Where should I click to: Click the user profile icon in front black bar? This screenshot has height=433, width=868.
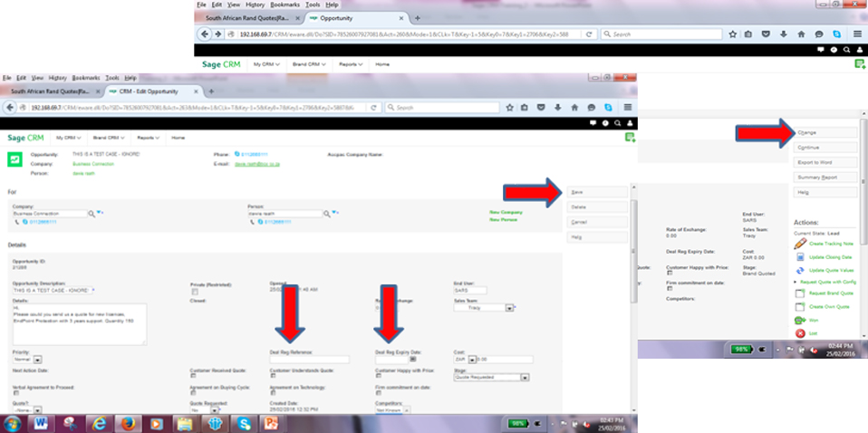click(630, 123)
